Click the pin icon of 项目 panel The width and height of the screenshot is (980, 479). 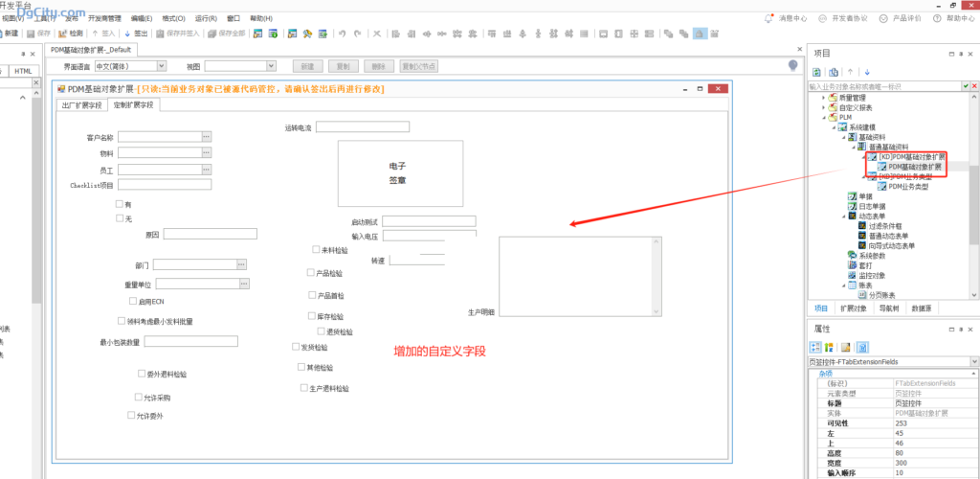[x=961, y=55]
